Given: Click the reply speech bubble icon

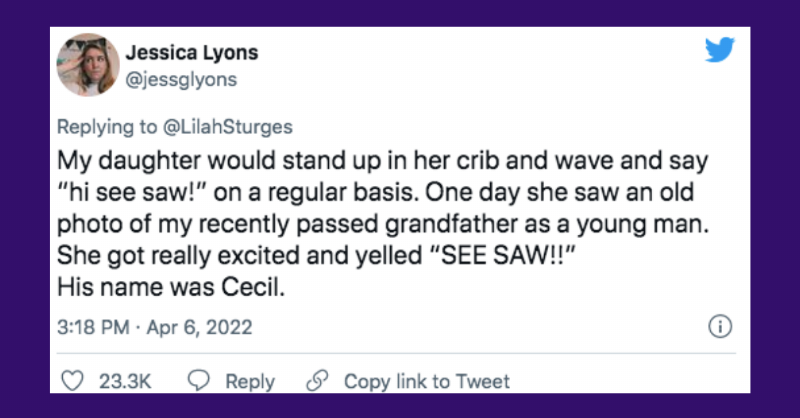Looking at the screenshot, I should pos(199,381).
